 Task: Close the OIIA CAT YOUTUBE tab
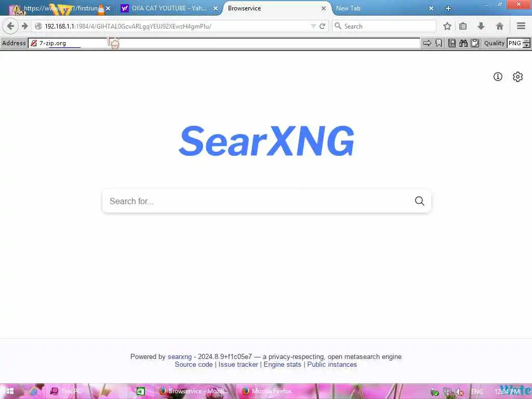click(216, 8)
